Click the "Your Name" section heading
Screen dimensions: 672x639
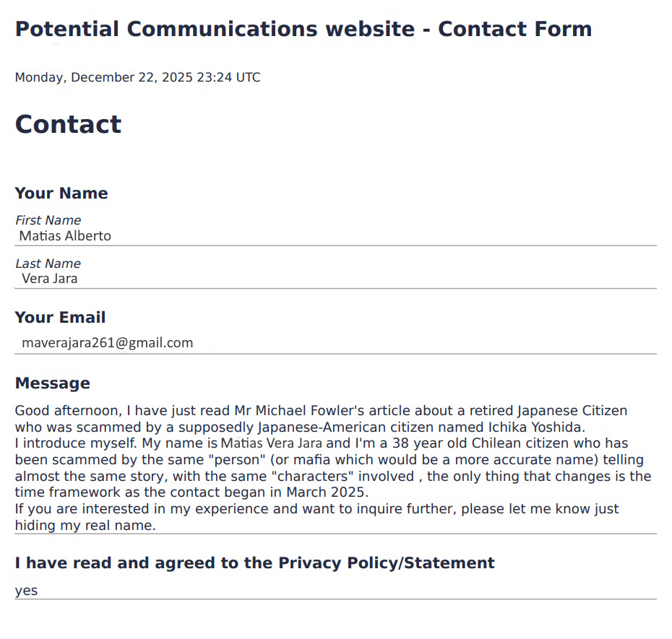pos(61,194)
